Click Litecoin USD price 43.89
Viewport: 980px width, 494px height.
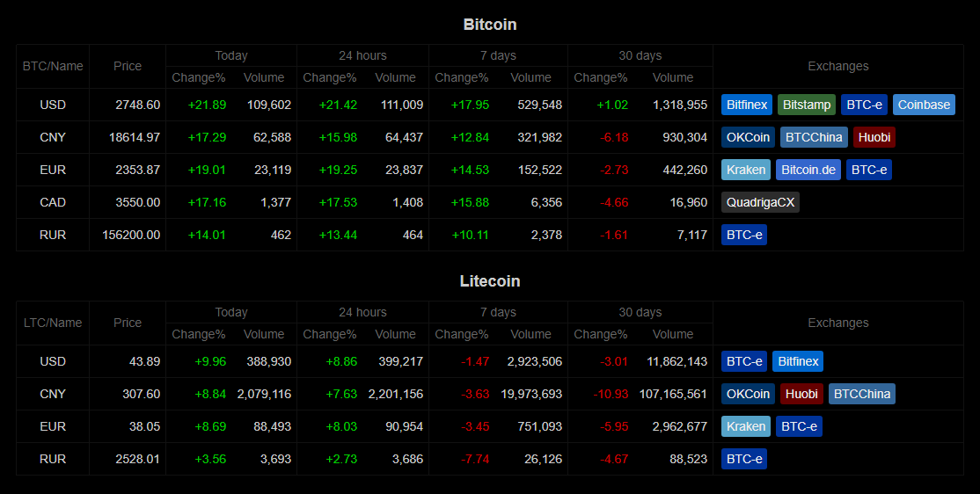pyautogui.click(x=144, y=361)
